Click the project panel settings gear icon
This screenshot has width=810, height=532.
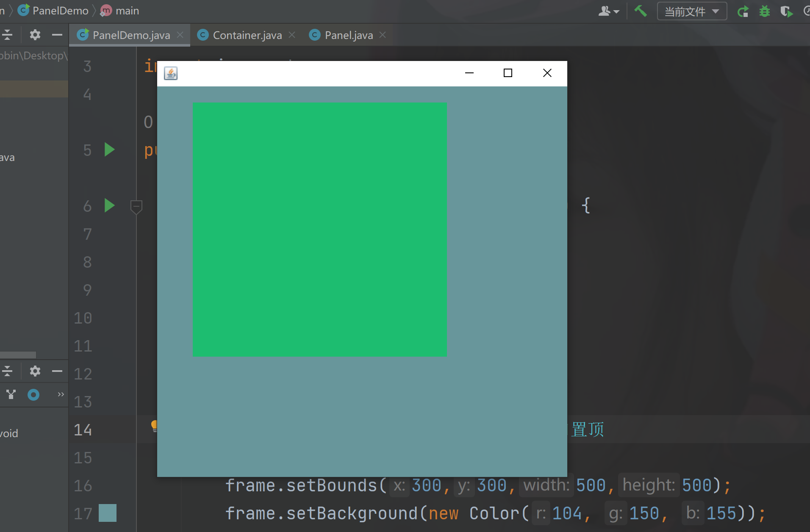[x=35, y=34]
